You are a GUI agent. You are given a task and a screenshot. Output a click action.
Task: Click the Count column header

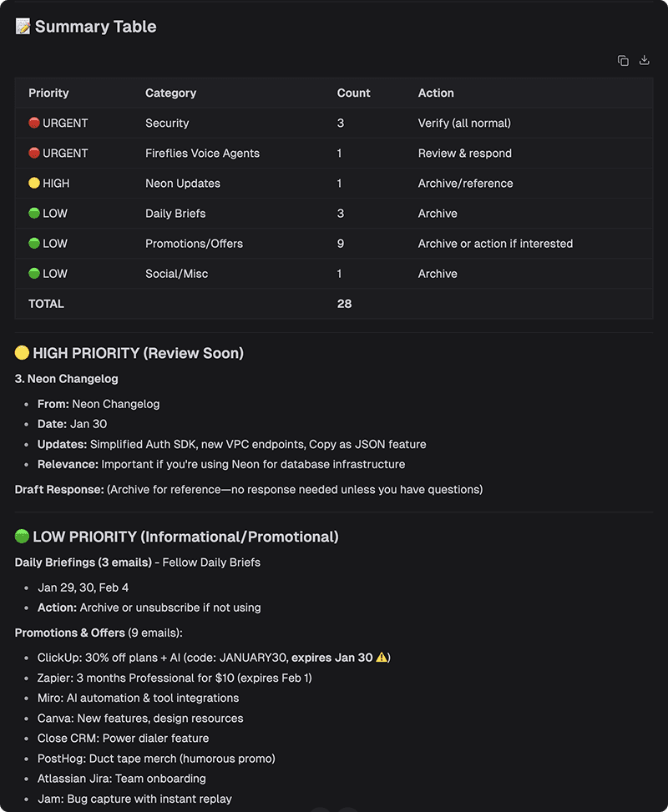[x=353, y=93]
